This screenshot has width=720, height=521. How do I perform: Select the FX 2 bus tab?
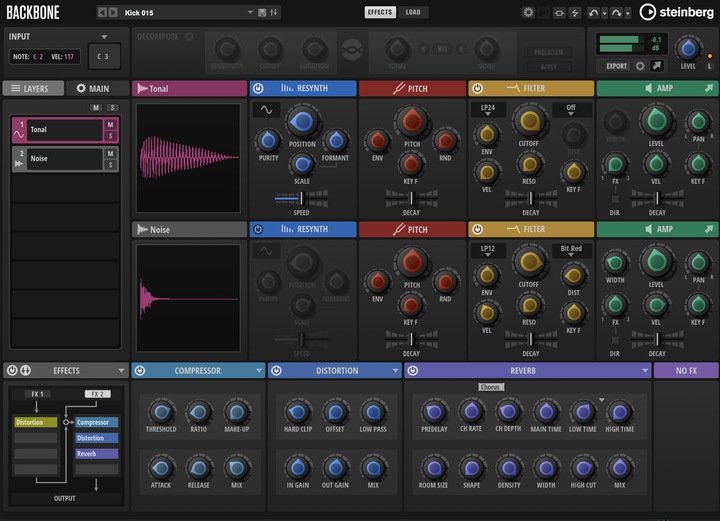[x=97, y=394]
